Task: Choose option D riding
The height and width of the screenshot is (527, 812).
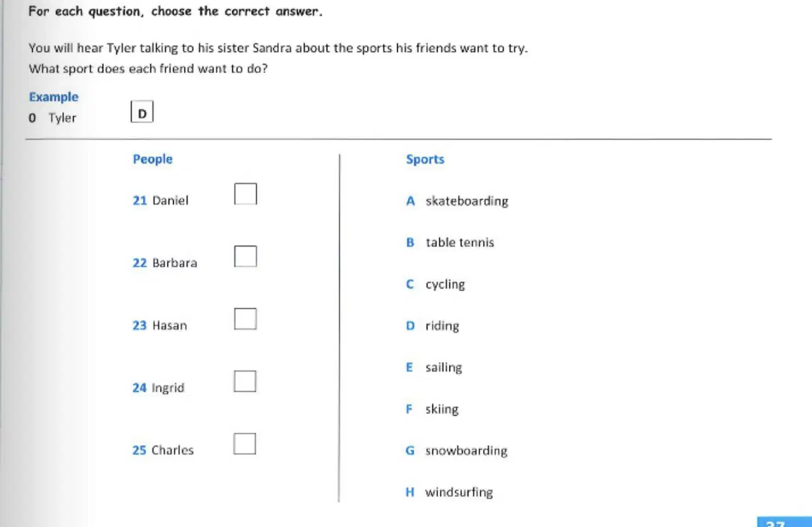Action: pos(432,326)
